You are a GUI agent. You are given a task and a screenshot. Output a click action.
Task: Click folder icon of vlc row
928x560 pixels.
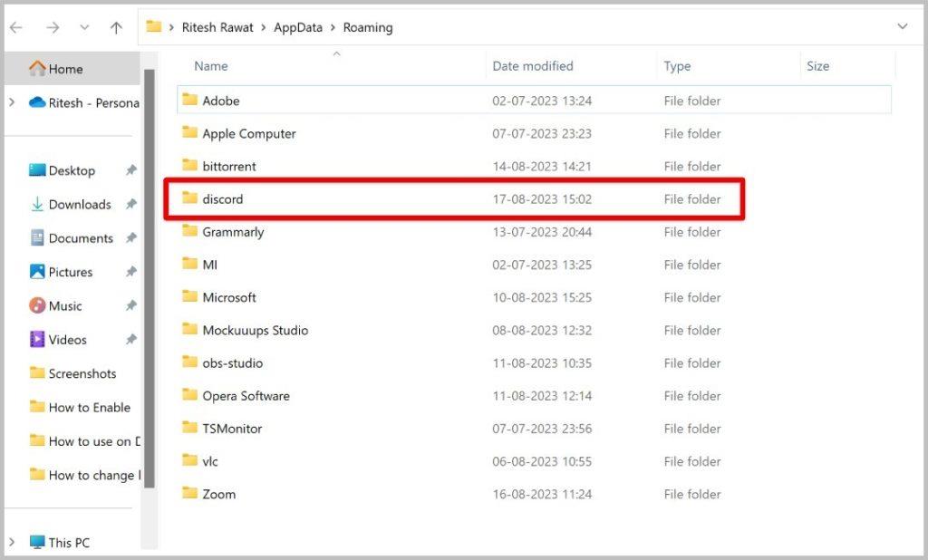coord(189,460)
